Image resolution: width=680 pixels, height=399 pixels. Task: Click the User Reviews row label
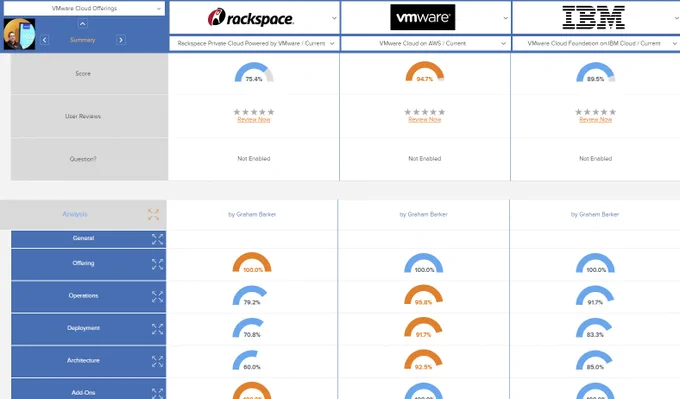(83, 116)
